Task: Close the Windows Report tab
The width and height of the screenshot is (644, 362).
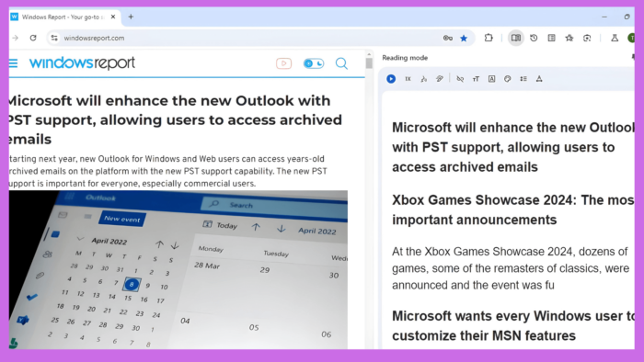Action: 113,17
